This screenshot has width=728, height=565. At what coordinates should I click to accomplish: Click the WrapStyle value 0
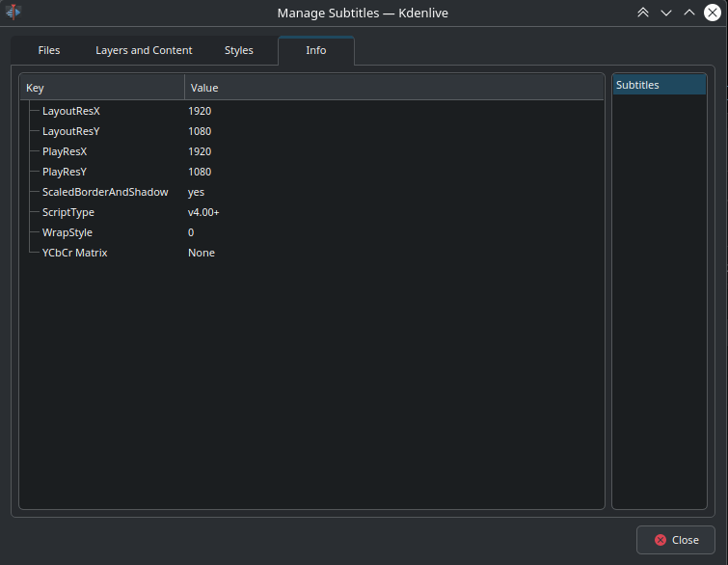[x=191, y=232]
